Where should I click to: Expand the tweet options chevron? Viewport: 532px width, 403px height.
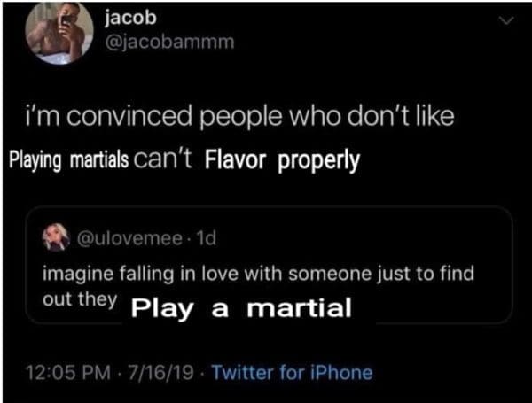[x=506, y=21]
